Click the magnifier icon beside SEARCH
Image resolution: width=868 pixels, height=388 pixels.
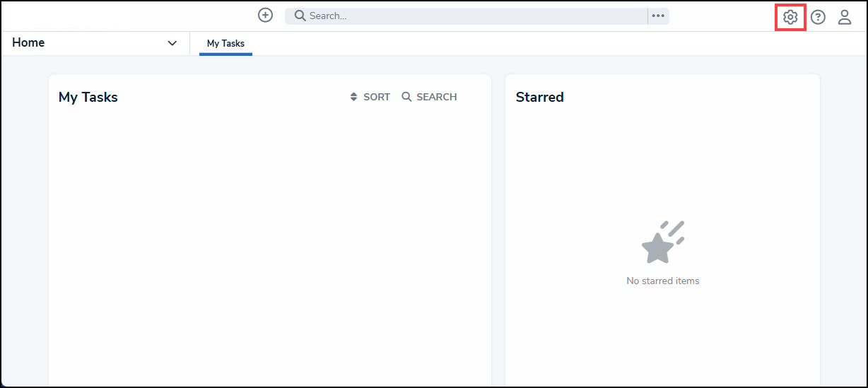coord(406,97)
